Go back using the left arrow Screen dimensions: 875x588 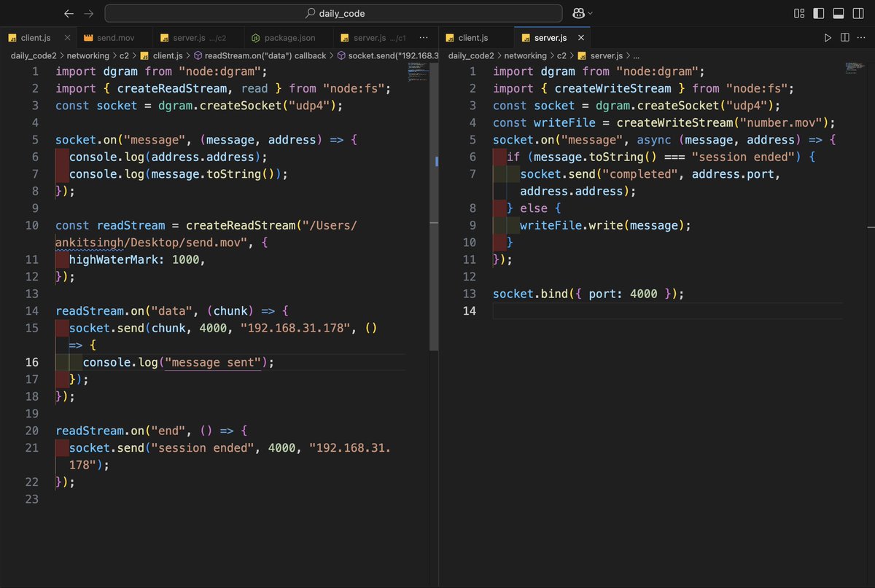69,13
